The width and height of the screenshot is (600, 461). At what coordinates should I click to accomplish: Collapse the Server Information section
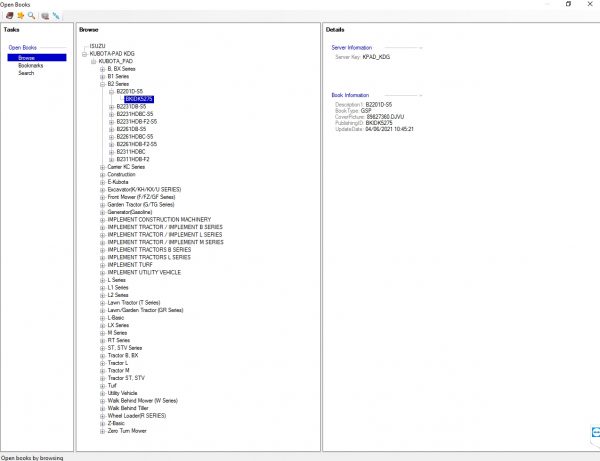(421, 48)
